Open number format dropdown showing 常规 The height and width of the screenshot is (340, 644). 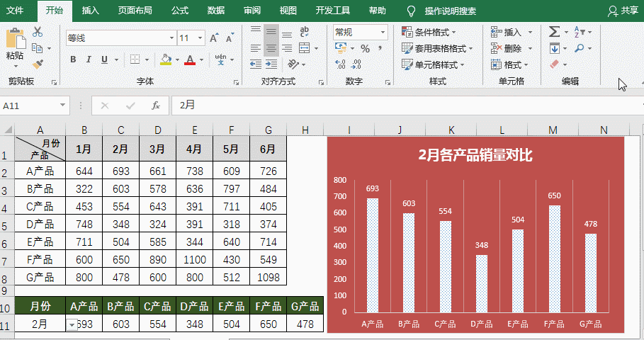coord(383,32)
